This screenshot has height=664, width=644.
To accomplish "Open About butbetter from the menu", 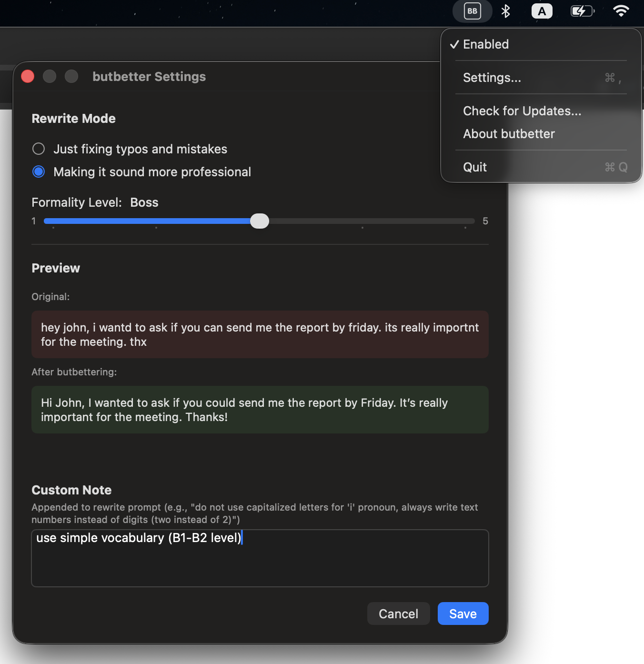I will (509, 134).
